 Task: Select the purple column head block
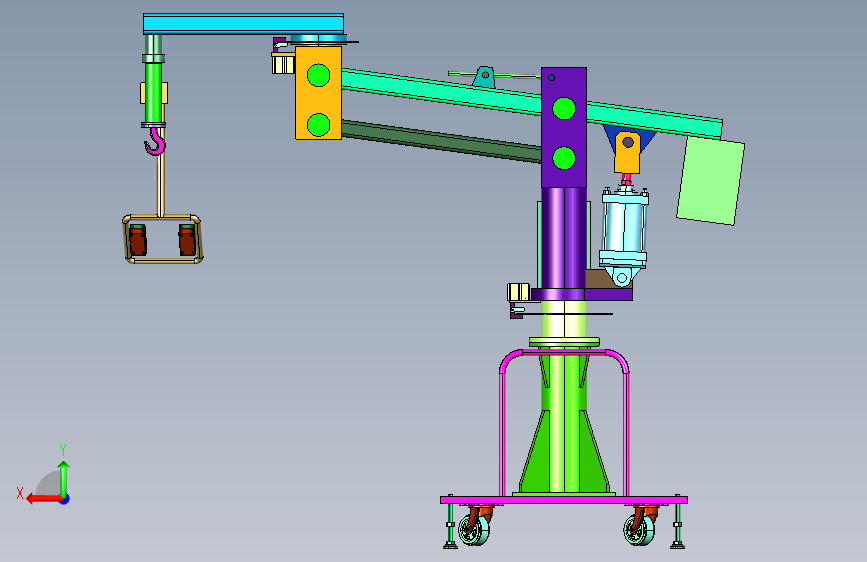(x=563, y=127)
